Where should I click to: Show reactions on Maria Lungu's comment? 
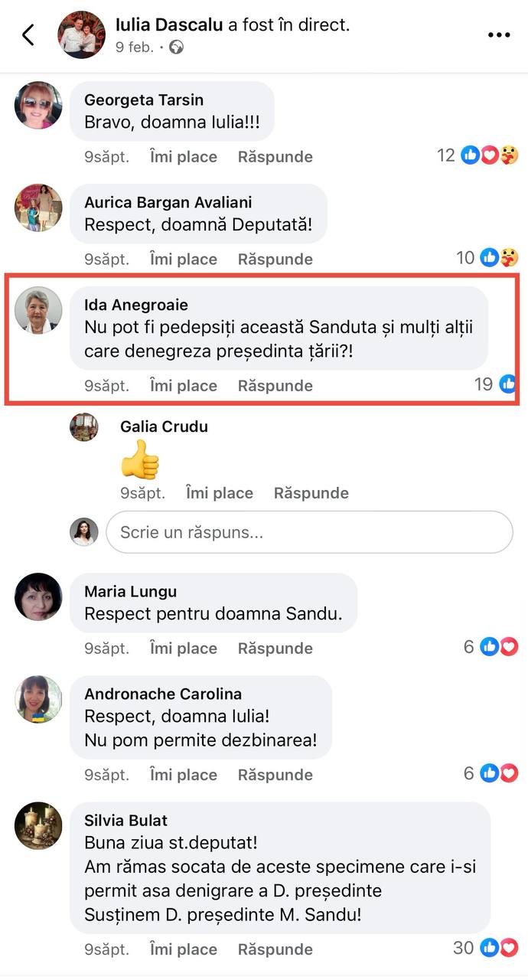(x=491, y=647)
